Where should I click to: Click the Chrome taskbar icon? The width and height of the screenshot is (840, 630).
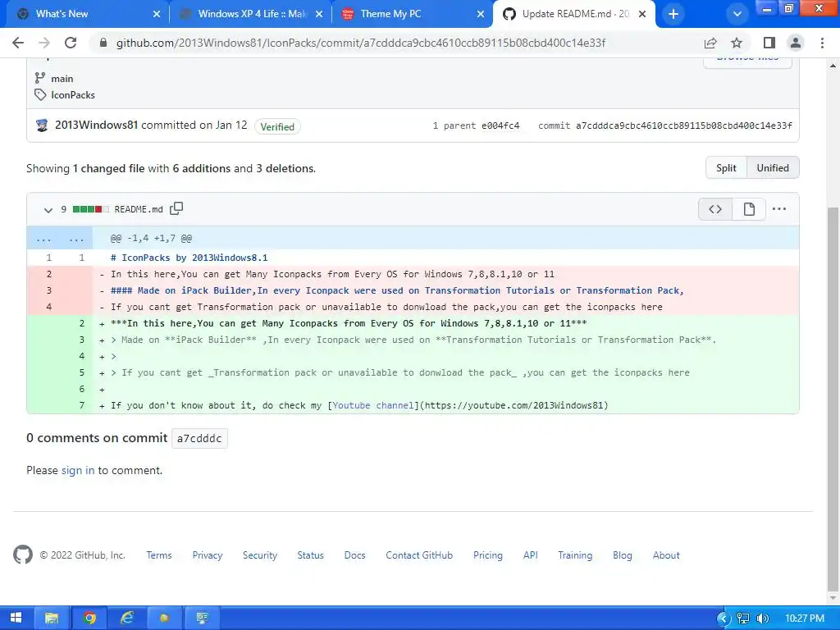[89, 619]
